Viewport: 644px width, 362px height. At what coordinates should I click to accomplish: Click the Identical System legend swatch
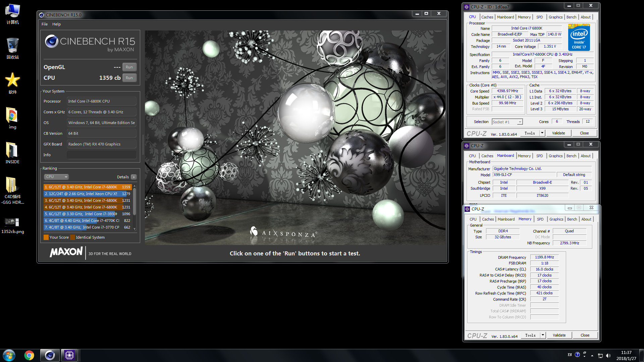(72, 237)
